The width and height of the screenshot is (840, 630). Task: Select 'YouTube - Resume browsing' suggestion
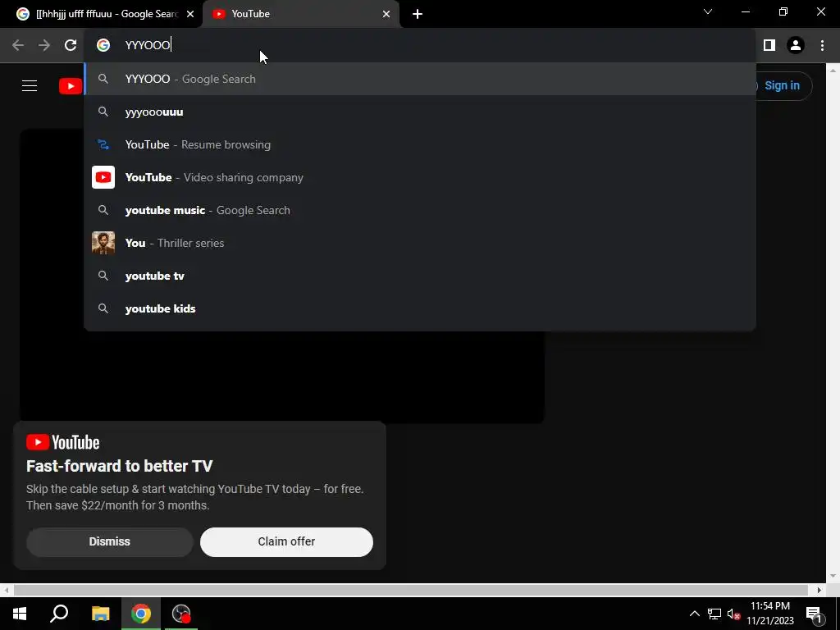pyautogui.click(x=420, y=144)
